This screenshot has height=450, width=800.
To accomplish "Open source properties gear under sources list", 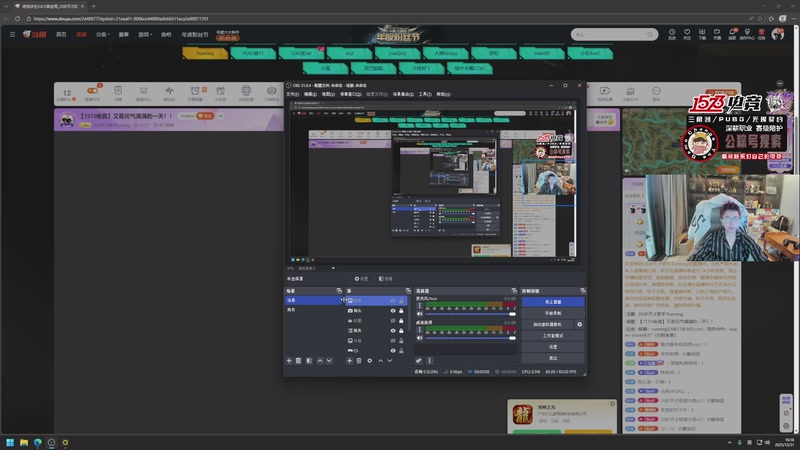I will 370,361.
